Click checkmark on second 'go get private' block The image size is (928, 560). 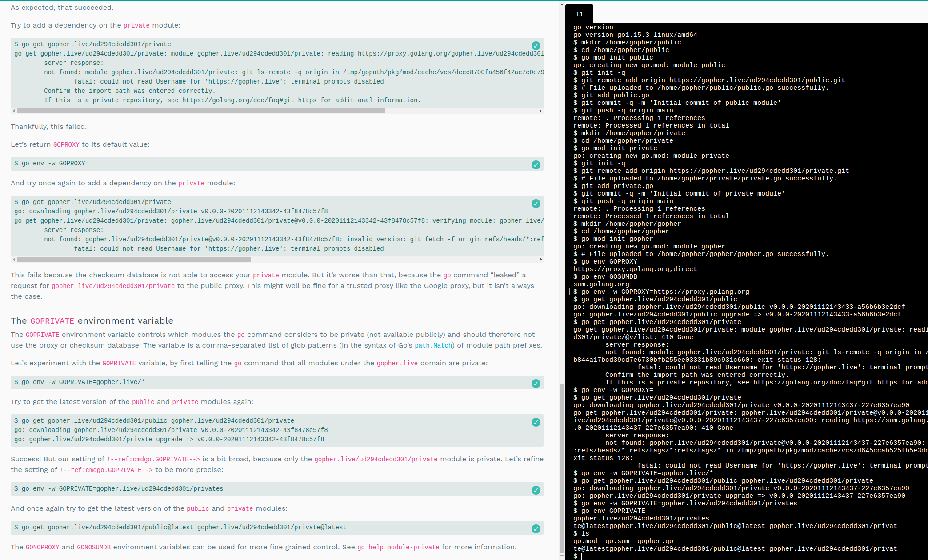click(536, 204)
